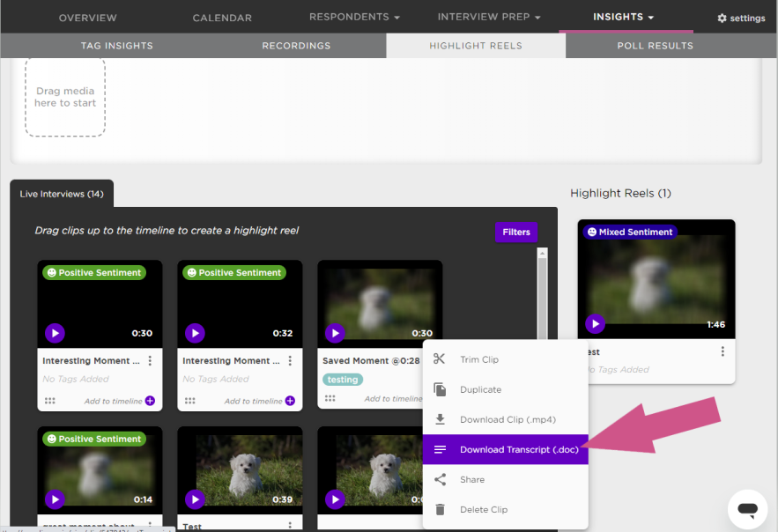This screenshot has width=778, height=532.
Task: Play the Saved Moment @0:28 clip
Action: [335, 333]
